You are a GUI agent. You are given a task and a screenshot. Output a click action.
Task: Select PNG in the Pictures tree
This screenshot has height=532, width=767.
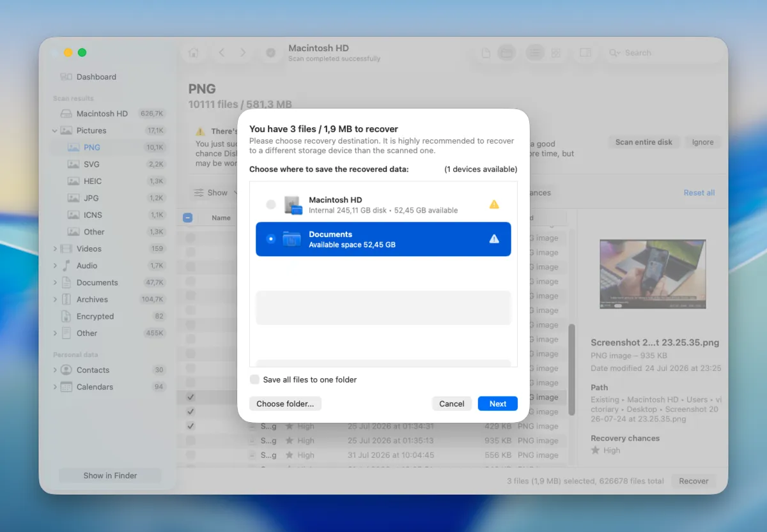tap(109, 148)
